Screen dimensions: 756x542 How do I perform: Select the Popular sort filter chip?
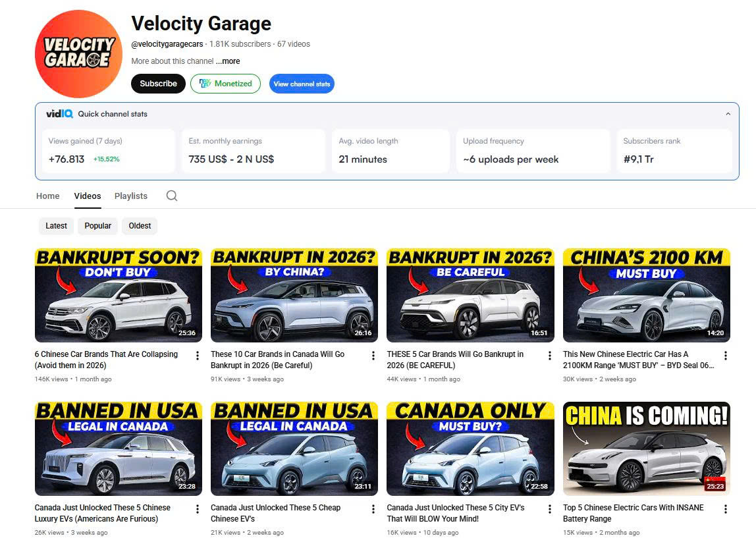[x=98, y=226]
